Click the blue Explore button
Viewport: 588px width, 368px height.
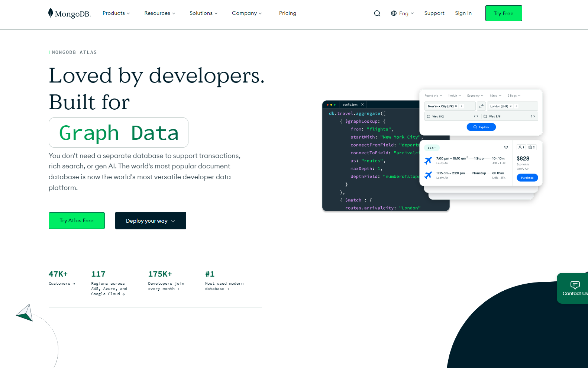481,127
